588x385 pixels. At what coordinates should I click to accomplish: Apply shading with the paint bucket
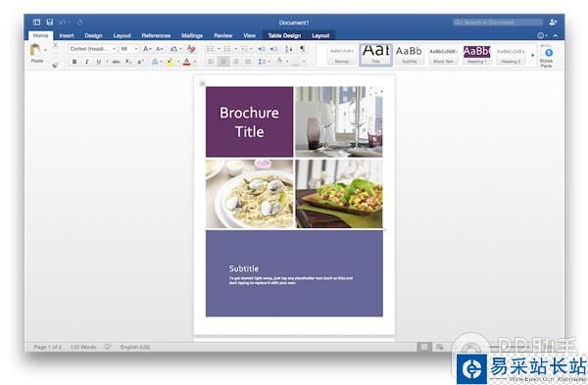click(279, 61)
